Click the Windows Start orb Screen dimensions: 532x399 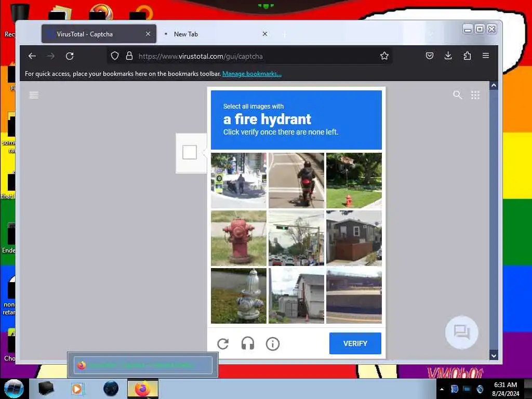tap(14, 389)
